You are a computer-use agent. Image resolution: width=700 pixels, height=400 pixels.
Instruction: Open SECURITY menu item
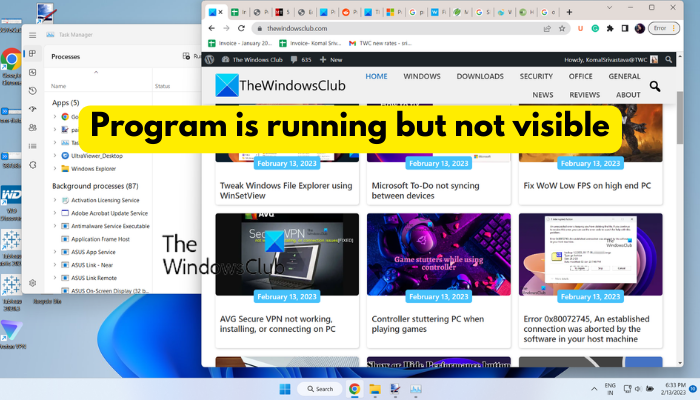536,76
